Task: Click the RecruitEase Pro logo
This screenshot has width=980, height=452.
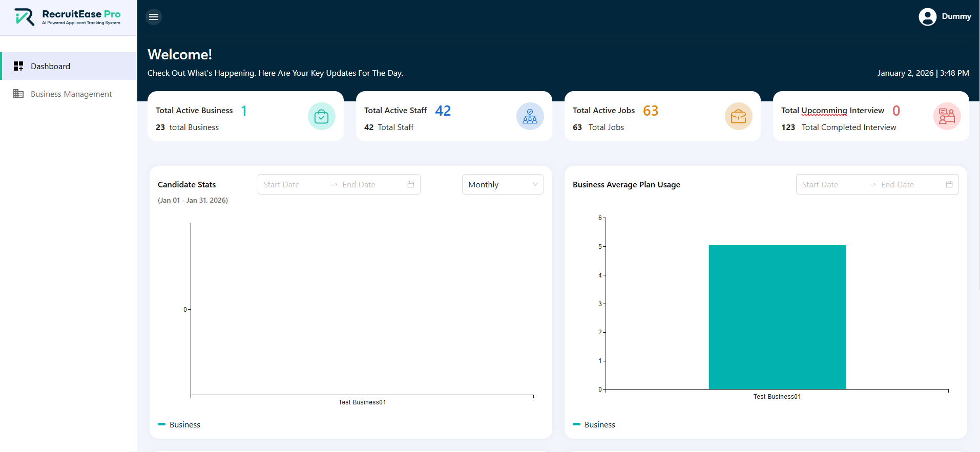Action: 68,17
